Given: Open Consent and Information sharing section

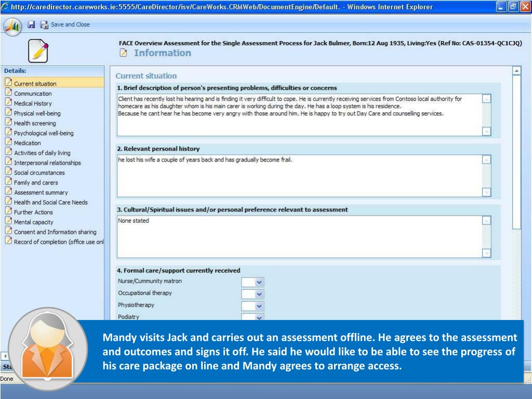Looking at the screenshot, I should tap(55, 232).
